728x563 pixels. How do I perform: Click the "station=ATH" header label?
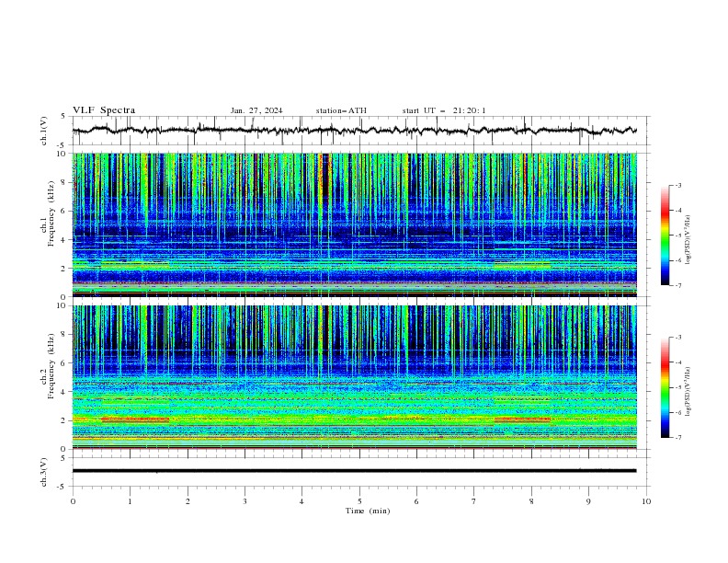pyautogui.click(x=341, y=110)
